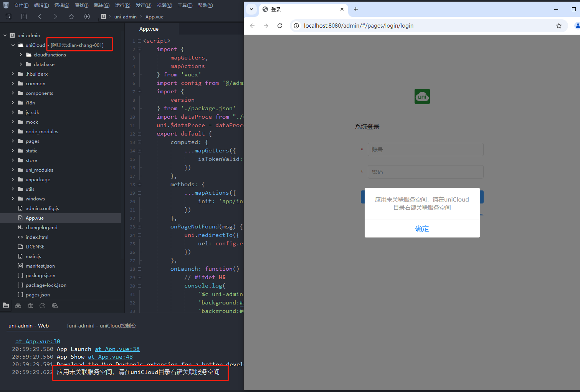Switch to the App.vue editor tab

coord(149,29)
